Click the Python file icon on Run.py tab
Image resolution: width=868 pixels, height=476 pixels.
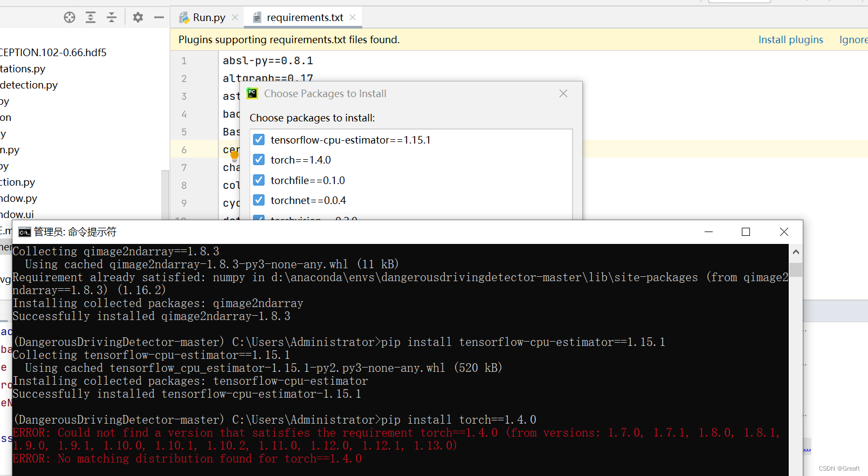184,18
